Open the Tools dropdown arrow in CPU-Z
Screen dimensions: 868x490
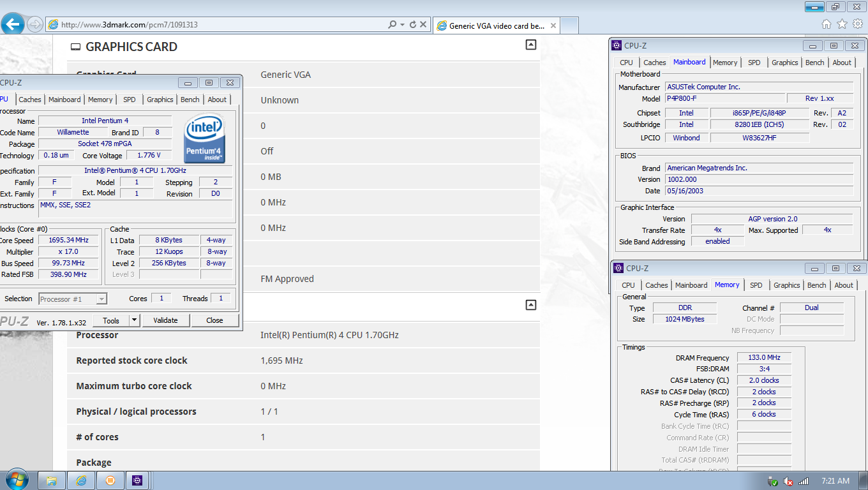click(135, 320)
